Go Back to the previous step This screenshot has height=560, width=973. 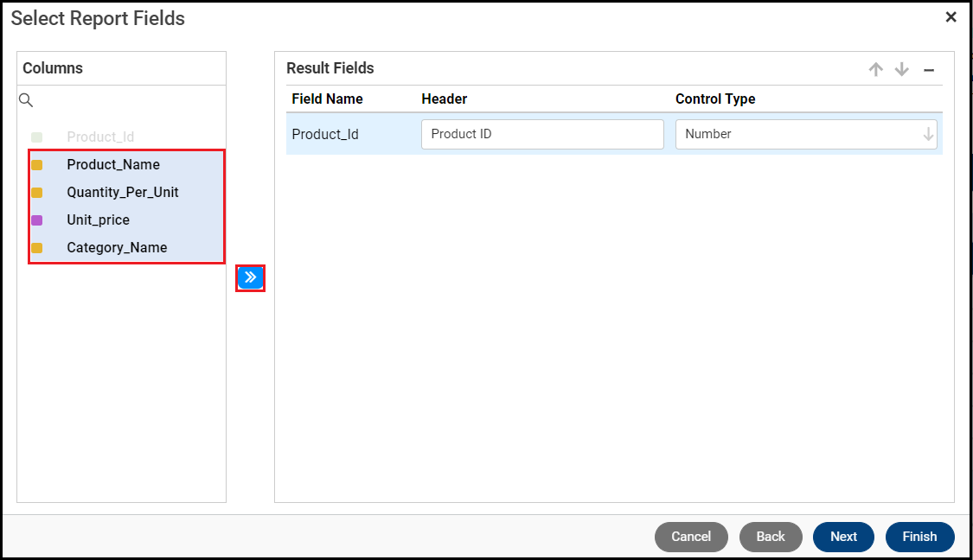771,537
